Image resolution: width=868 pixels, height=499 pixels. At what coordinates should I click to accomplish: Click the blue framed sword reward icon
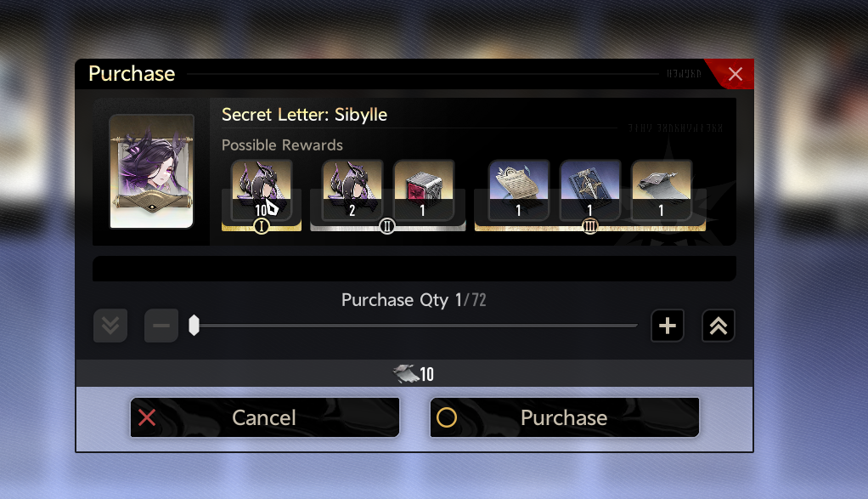coord(590,190)
